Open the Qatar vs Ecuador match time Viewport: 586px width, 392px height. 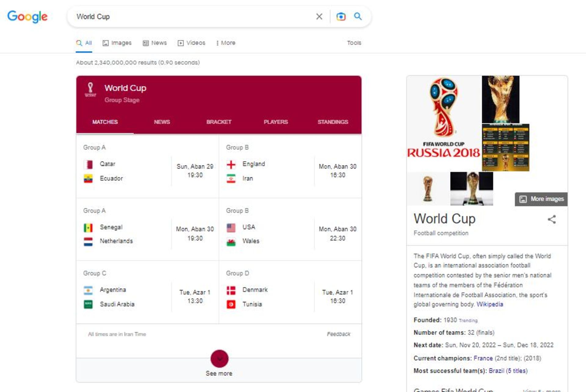click(195, 171)
